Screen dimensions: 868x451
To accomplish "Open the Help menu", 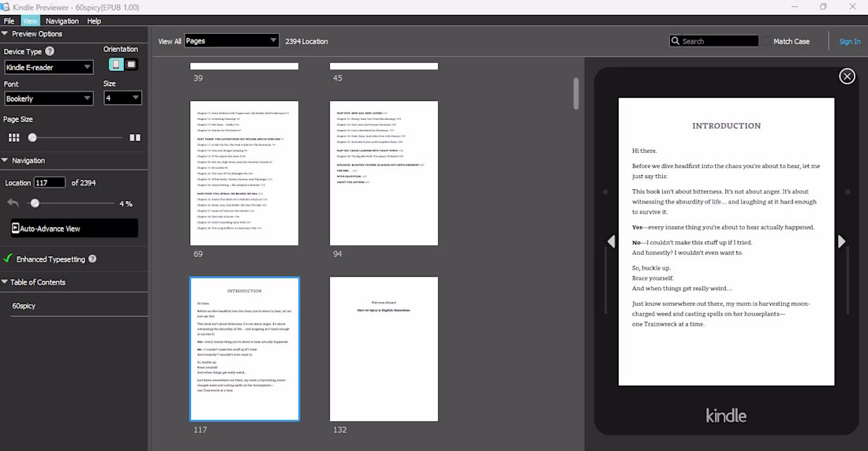I will tap(94, 20).
